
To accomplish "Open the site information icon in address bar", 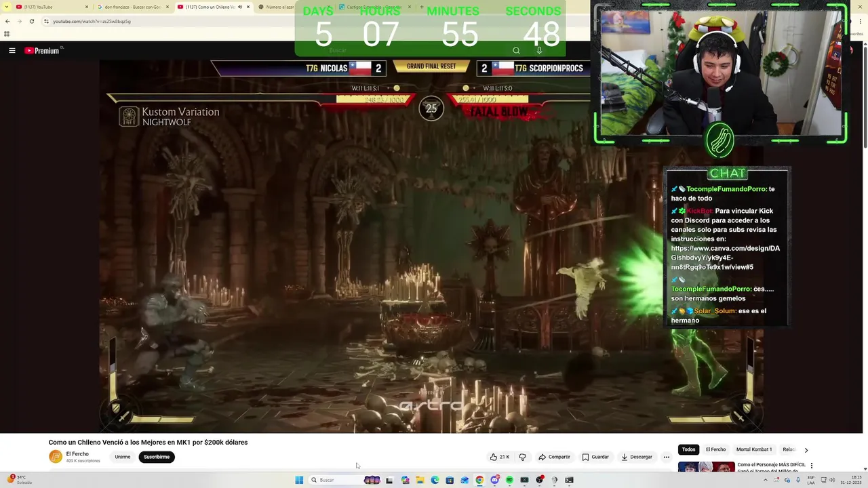I will tap(46, 21).
